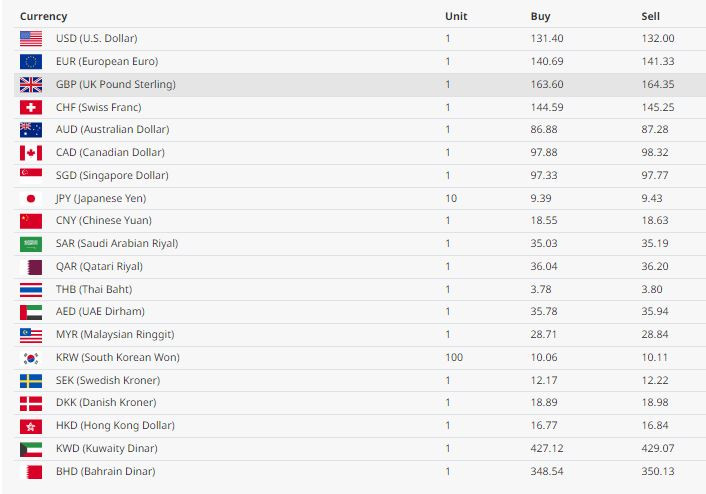
Task: Select the Japanese flag icon
Action: [31, 199]
